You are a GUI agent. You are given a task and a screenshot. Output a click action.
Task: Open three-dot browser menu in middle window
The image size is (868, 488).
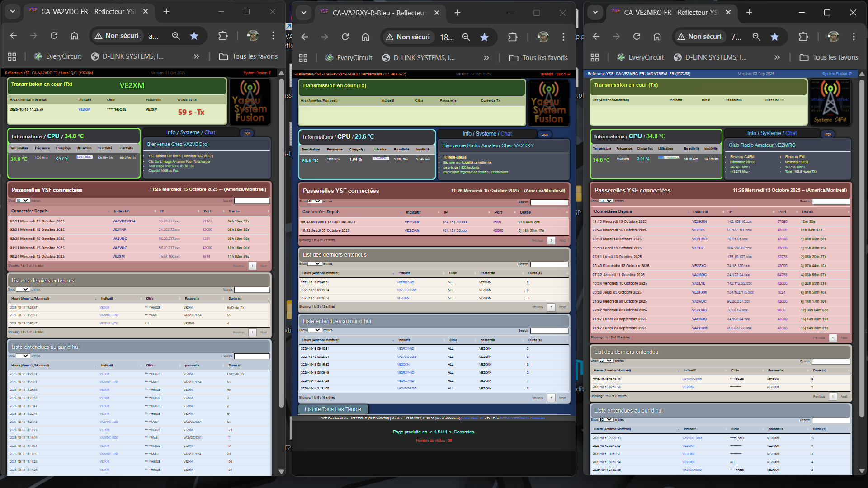(563, 37)
